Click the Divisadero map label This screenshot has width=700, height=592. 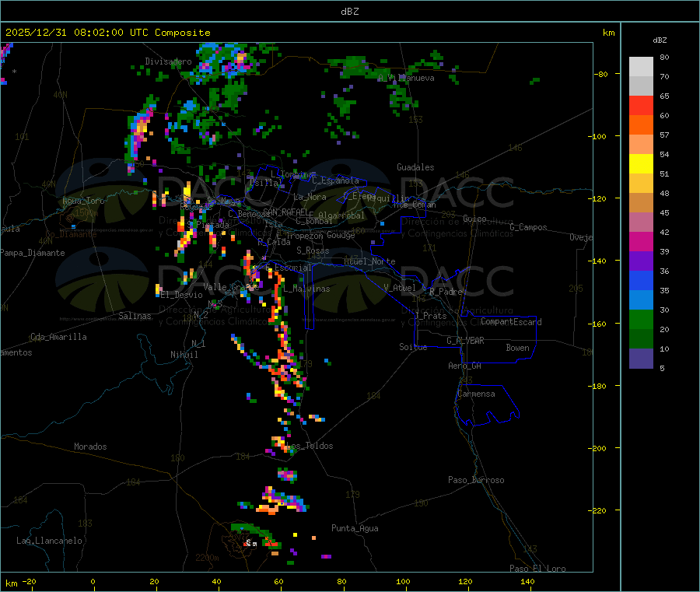168,61
